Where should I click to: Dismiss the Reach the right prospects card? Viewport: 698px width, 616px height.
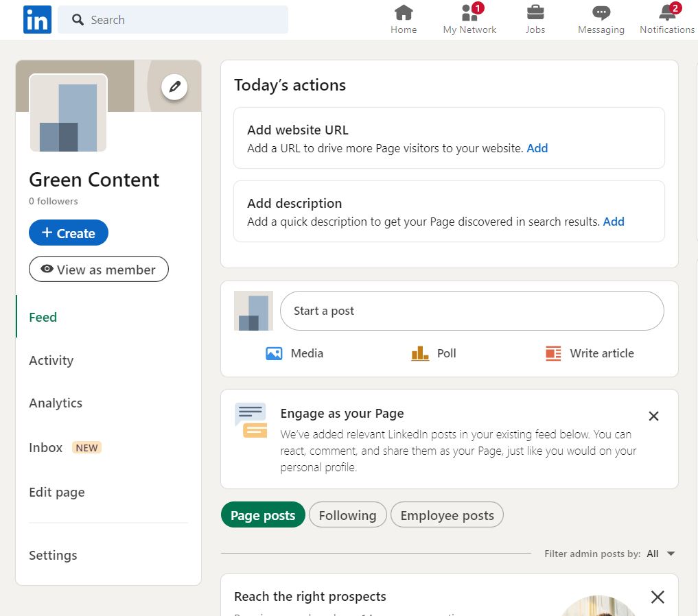[x=658, y=597]
